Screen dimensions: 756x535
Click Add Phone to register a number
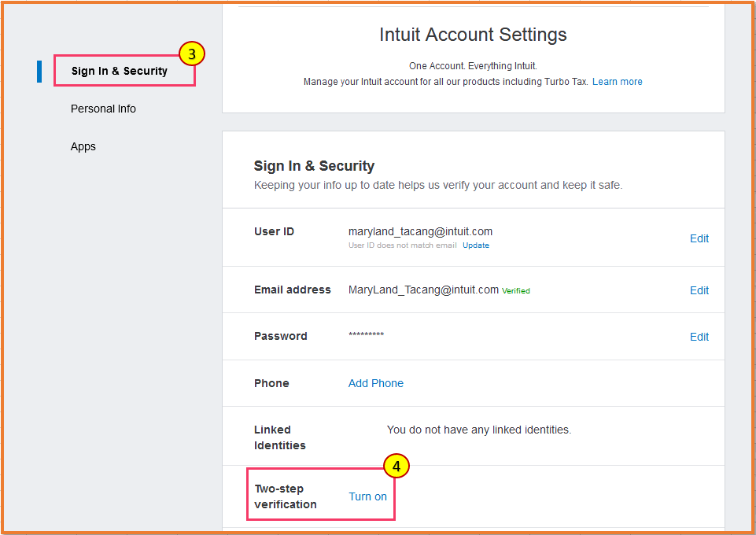375,382
